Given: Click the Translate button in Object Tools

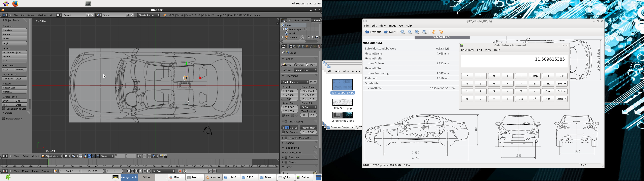Looking at the screenshot, I should (14, 31).
